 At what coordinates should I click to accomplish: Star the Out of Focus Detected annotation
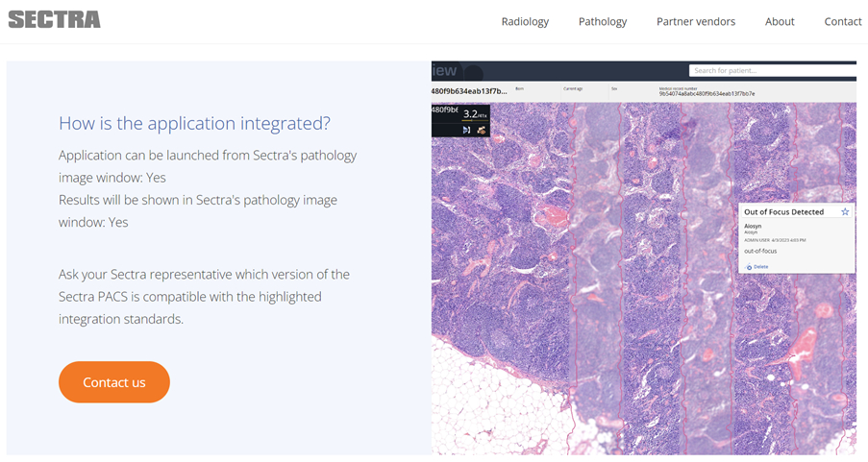click(845, 212)
